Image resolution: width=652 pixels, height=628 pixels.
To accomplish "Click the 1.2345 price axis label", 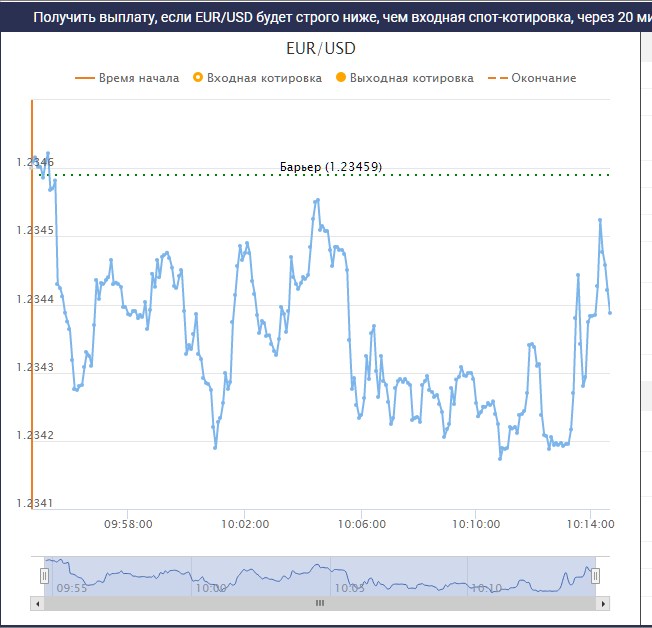I will [x=35, y=230].
